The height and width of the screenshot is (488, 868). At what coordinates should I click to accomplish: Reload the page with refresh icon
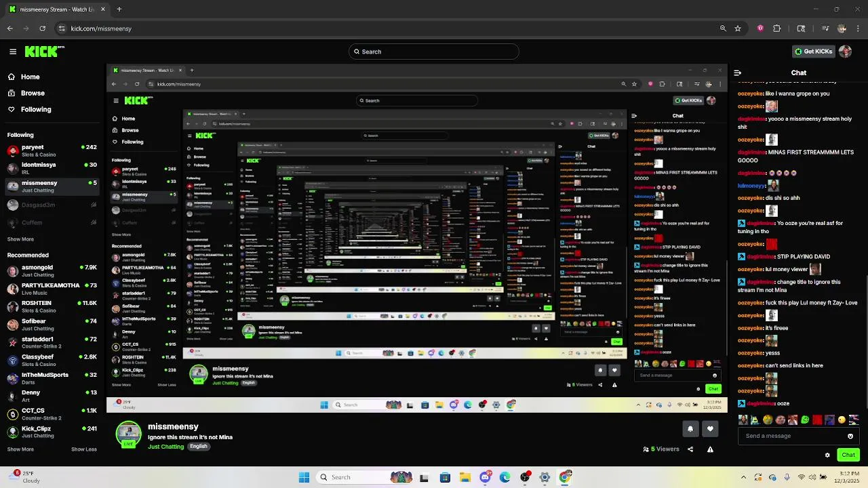tap(43, 28)
